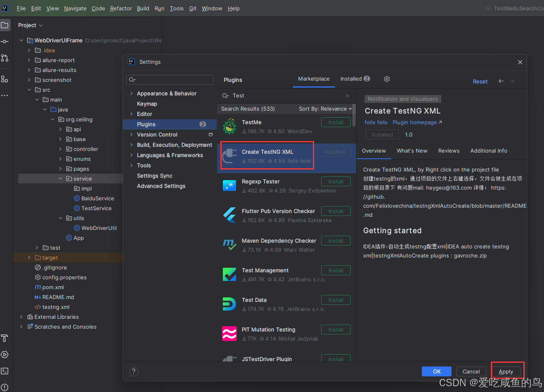This screenshot has width=544, height=392.
Task: Select BaiduService class in tree
Action: pyautogui.click(x=97, y=198)
